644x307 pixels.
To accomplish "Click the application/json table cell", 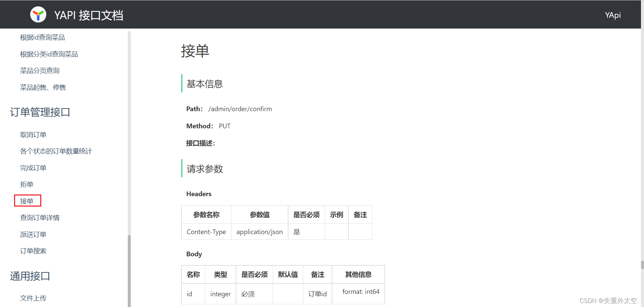I will 260,232.
